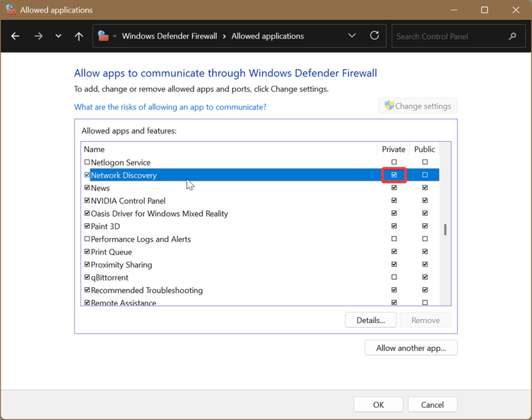Toggle the Netlogon Service name checkbox

point(87,162)
